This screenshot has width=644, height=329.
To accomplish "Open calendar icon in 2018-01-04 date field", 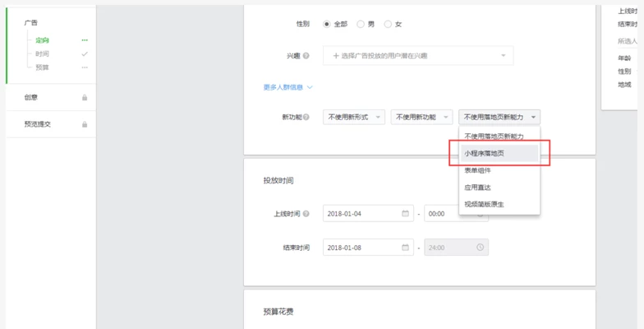I will click(405, 214).
